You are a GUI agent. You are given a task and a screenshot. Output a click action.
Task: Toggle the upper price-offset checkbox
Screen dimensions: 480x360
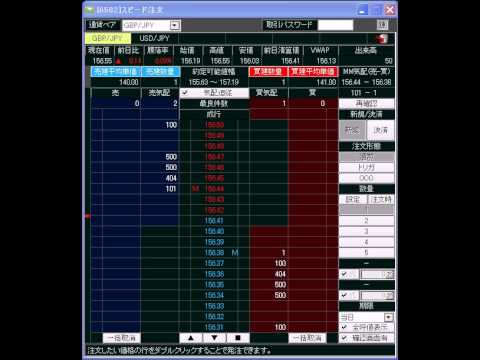344,274
